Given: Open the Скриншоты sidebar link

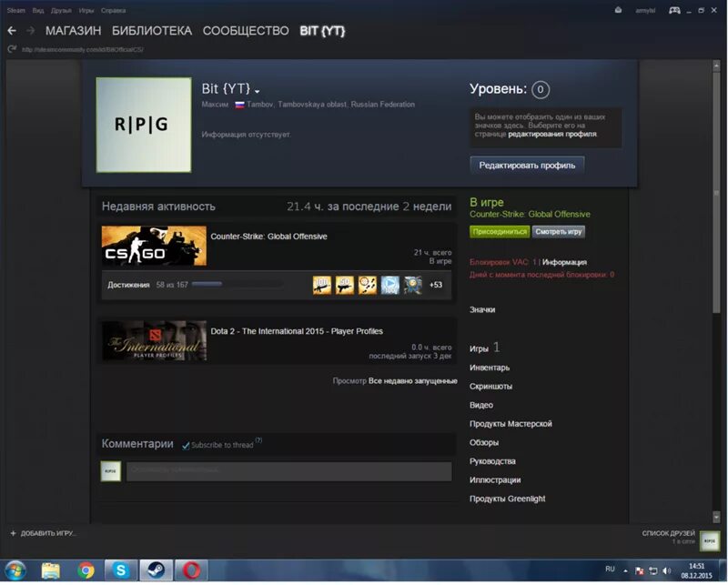Looking at the screenshot, I should click(490, 387).
